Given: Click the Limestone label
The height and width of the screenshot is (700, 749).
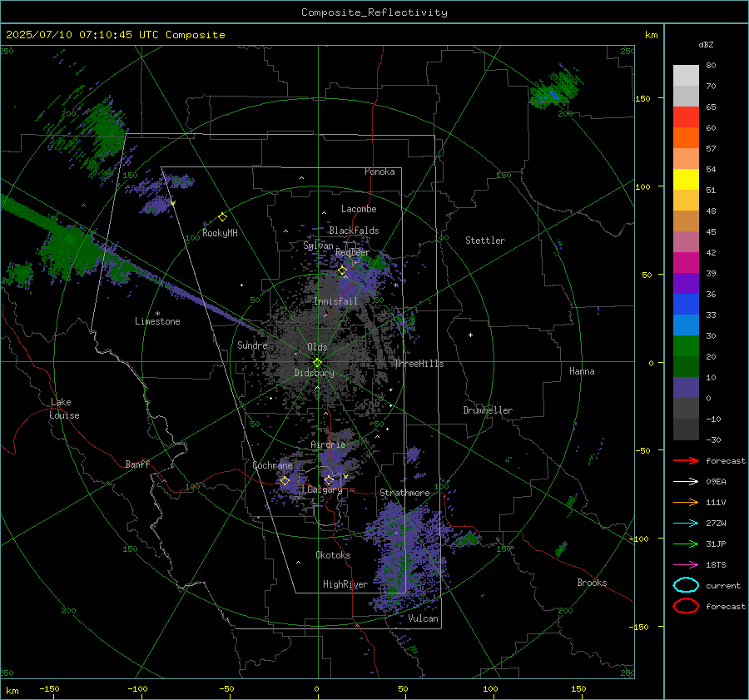Looking at the screenshot, I should point(157,321).
